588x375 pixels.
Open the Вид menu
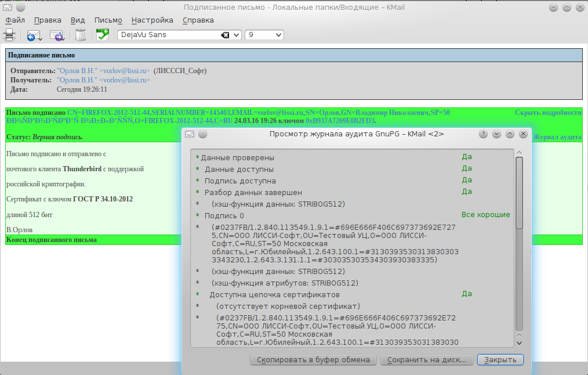coord(78,20)
